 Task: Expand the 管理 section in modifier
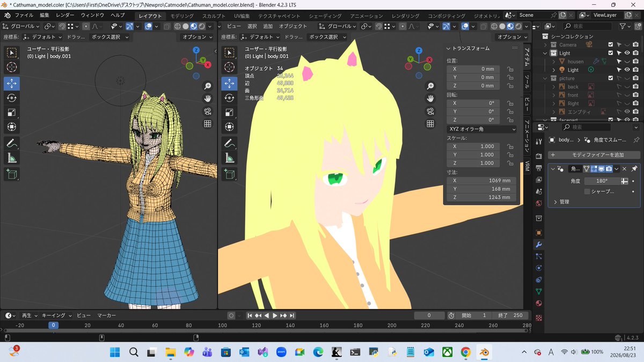coord(555,202)
